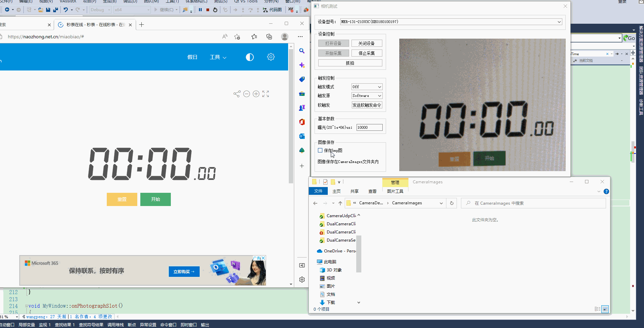The height and width of the screenshot is (328, 644).
Task: Decrease stopwatch size with minus icon
Action: (x=247, y=94)
